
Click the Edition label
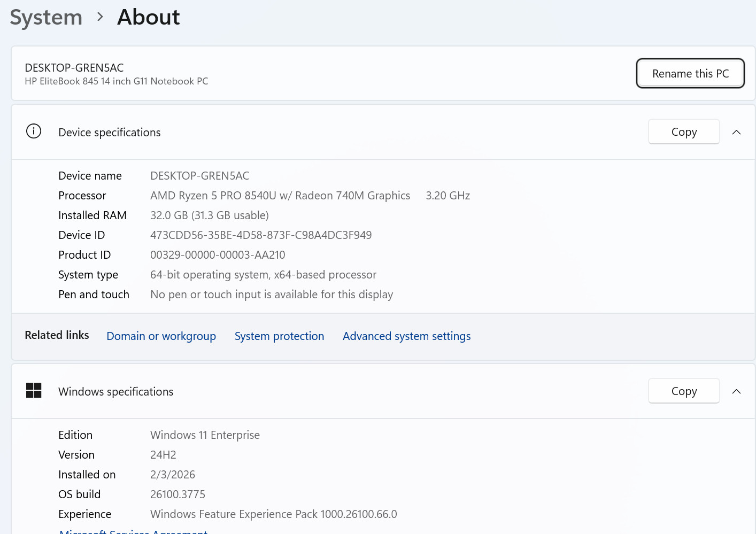tap(75, 435)
